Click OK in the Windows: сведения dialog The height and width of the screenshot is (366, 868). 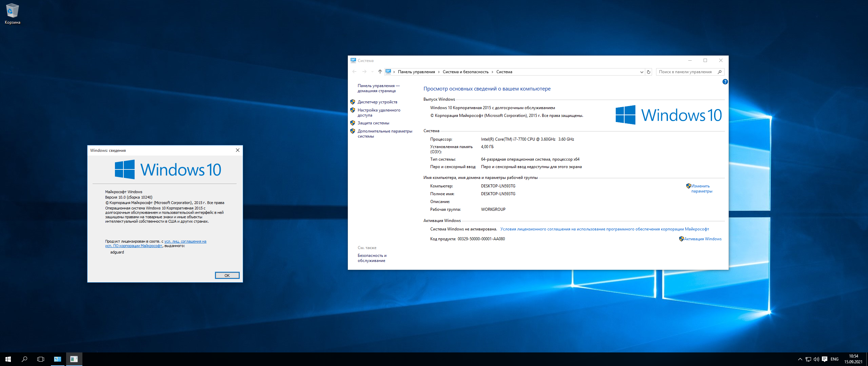227,276
